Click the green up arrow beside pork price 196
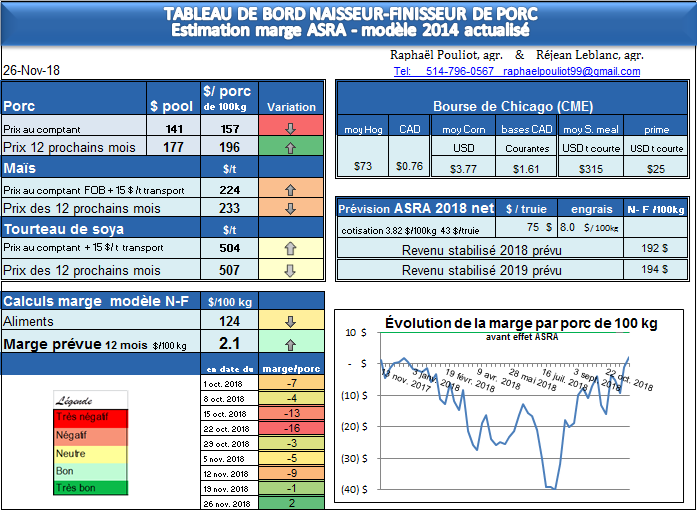The image size is (697, 511). [291, 147]
